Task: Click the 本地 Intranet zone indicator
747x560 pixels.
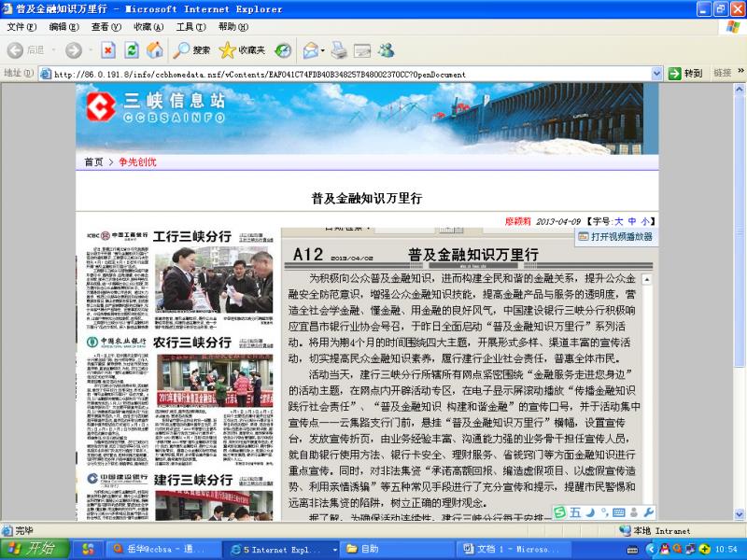Action: tap(655, 530)
